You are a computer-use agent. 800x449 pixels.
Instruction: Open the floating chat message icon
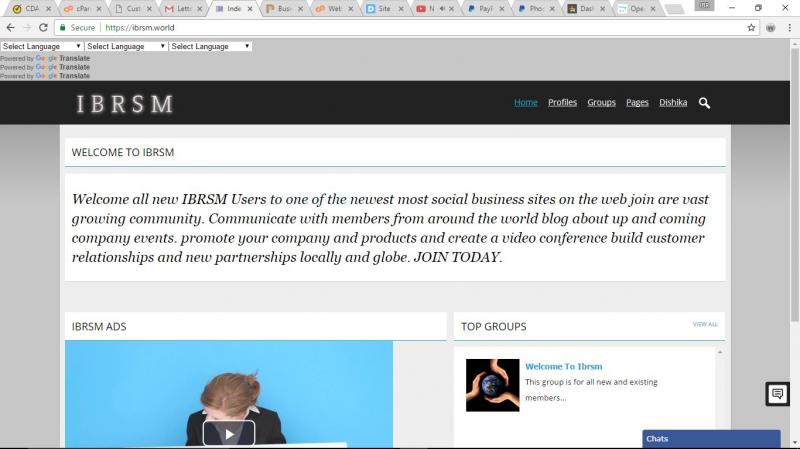pos(777,393)
